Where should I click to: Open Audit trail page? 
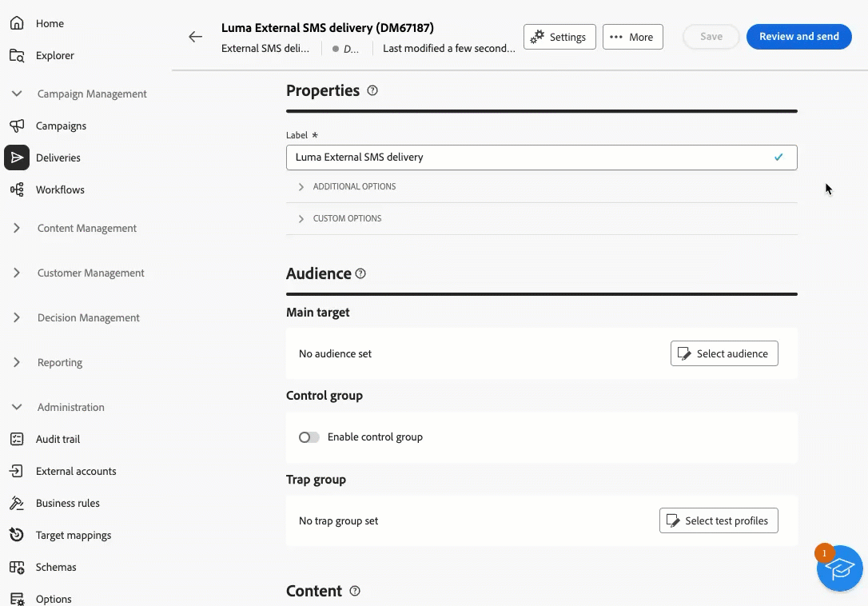[x=58, y=439]
